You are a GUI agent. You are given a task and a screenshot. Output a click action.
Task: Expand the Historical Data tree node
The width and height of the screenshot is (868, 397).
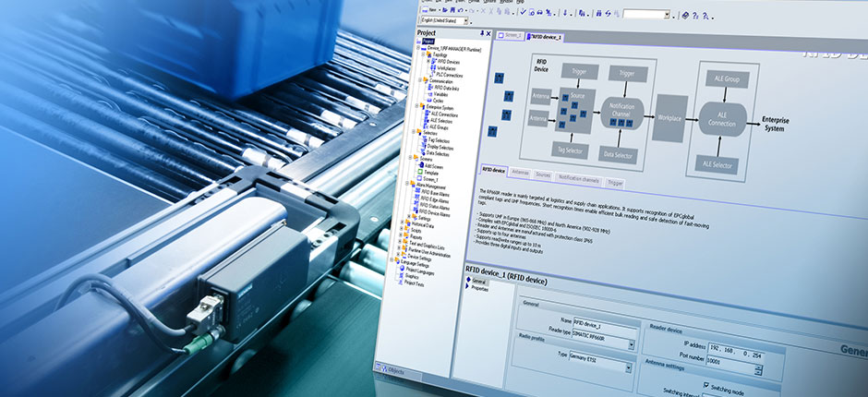402,222
